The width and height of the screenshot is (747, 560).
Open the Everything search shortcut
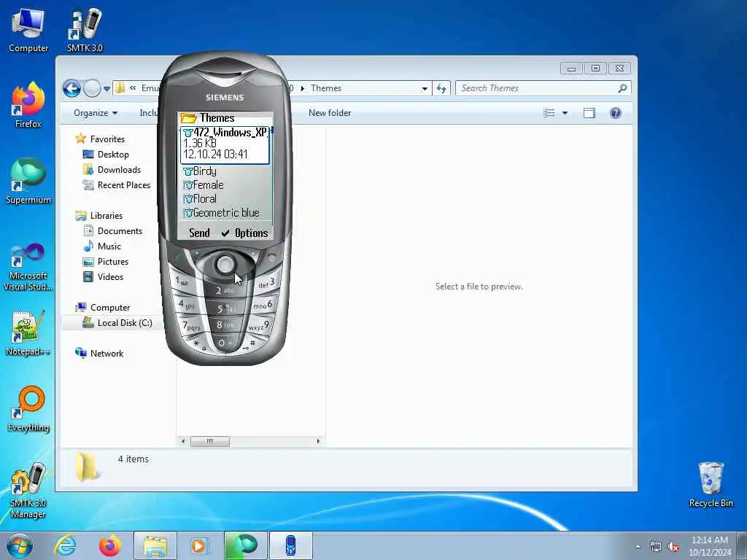coord(28,408)
